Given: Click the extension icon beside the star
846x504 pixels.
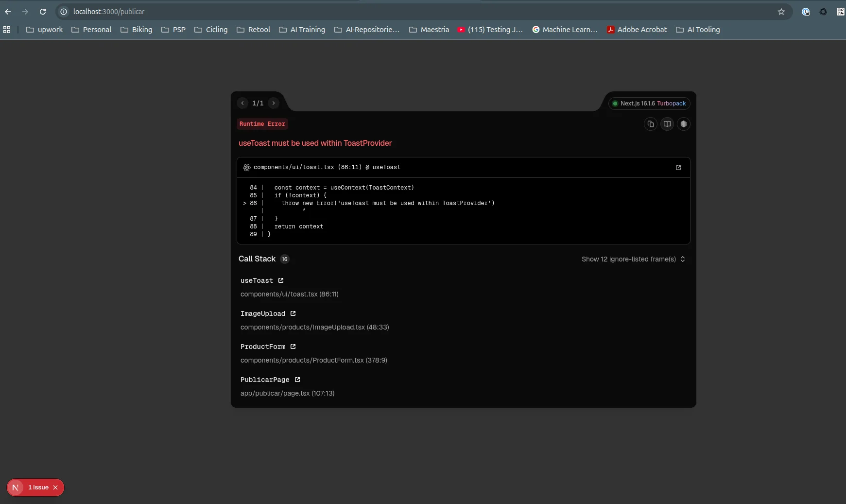Looking at the screenshot, I should [x=806, y=12].
